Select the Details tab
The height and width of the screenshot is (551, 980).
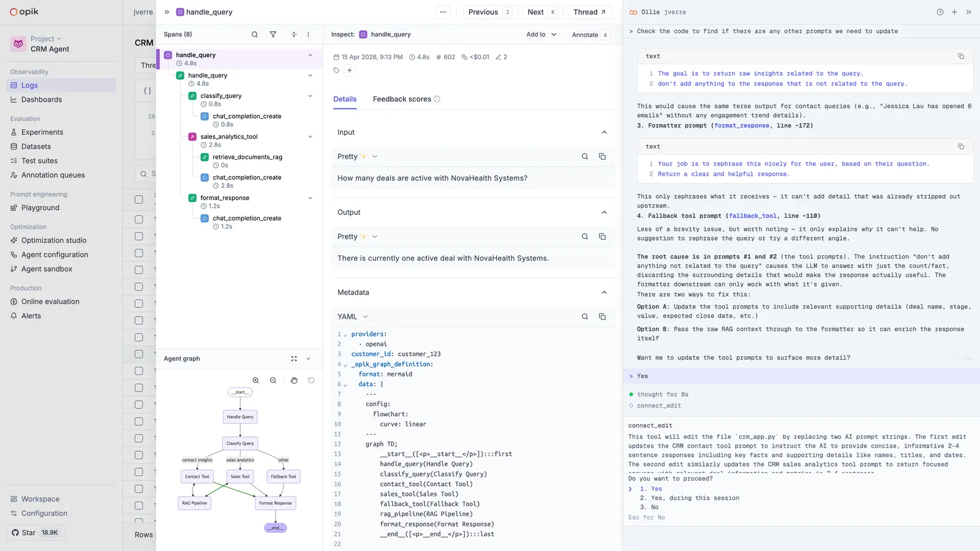click(345, 99)
